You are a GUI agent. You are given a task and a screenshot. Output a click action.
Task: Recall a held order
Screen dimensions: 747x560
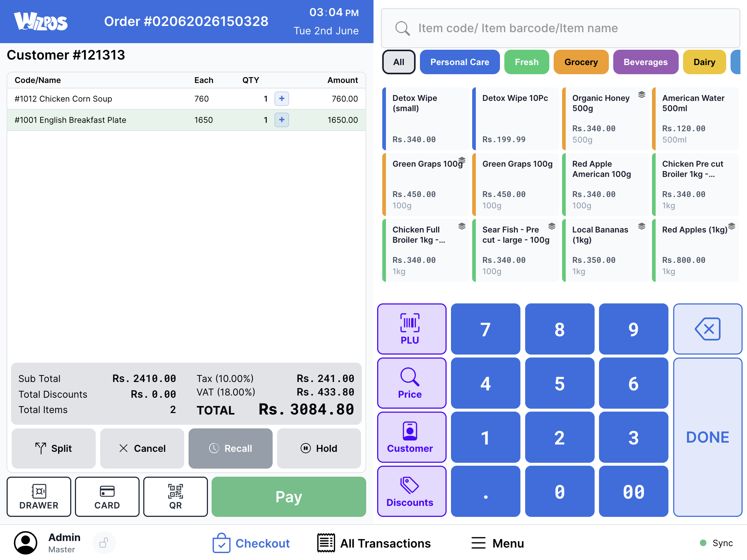pyautogui.click(x=231, y=448)
